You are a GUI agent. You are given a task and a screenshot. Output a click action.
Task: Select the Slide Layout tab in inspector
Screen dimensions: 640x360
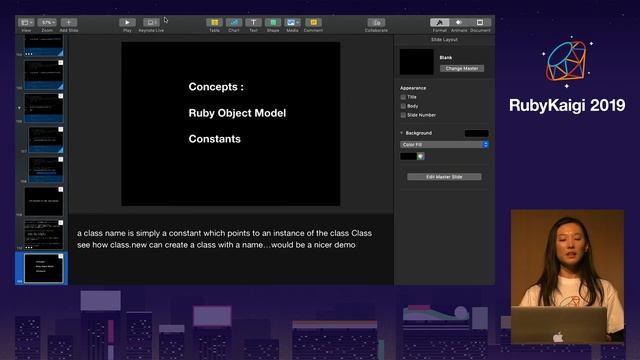pyautogui.click(x=444, y=40)
